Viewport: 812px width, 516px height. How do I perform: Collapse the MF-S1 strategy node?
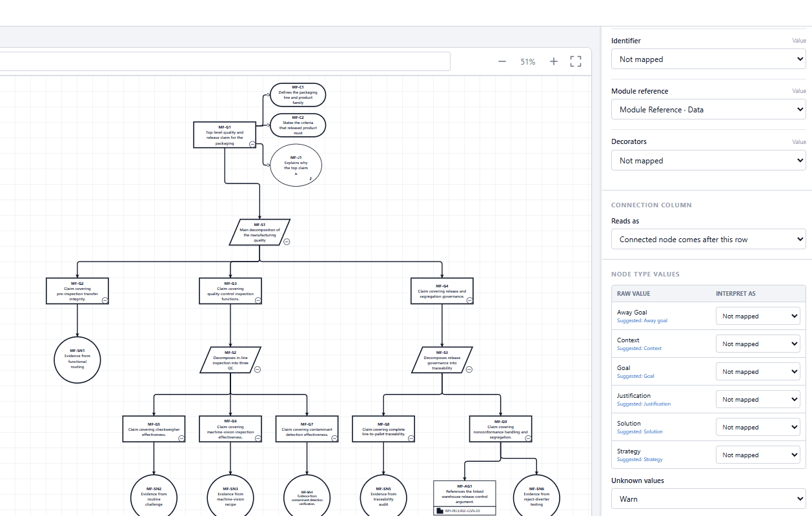[287, 242]
